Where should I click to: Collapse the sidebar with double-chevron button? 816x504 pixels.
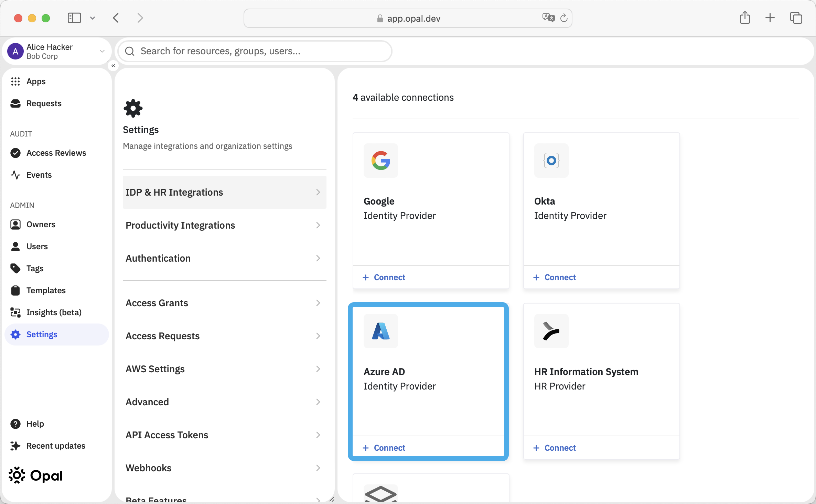[x=113, y=65]
